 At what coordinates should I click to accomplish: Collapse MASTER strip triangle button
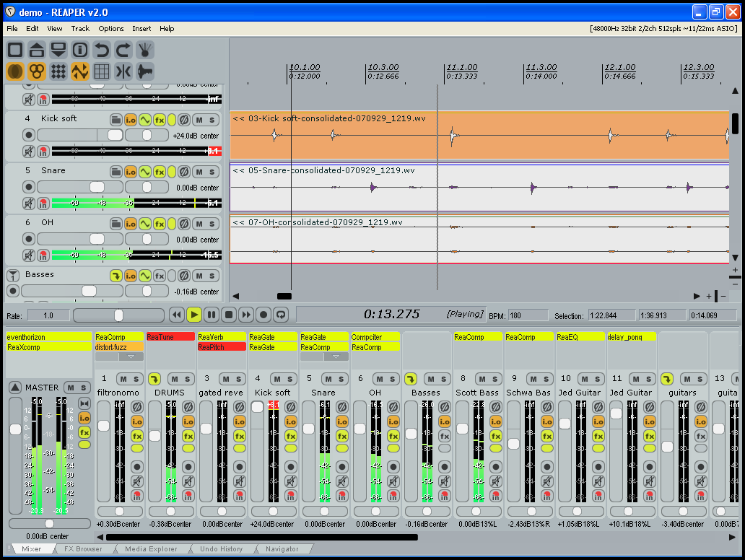pyautogui.click(x=15, y=388)
